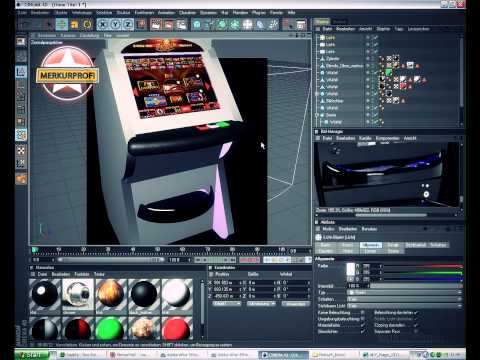Open the Schatten dropdown in Attributes
The width and height of the screenshot is (480, 360).
[405, 299]
